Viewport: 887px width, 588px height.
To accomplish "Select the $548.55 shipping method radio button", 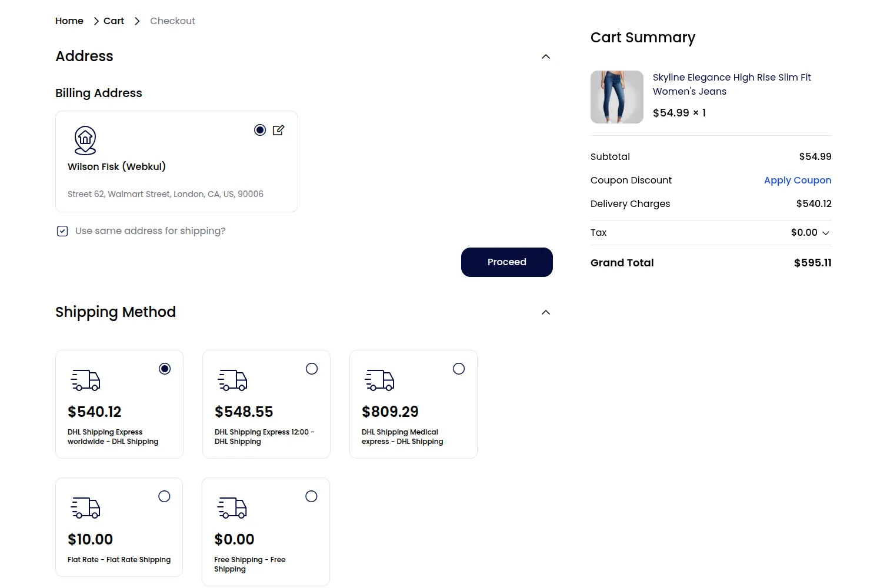I will [312, 369].
